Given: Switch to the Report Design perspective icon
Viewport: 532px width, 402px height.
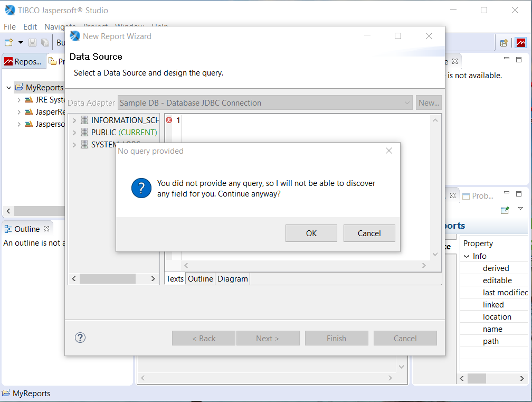Looking at the screenshot, I should tap(521, 43).
